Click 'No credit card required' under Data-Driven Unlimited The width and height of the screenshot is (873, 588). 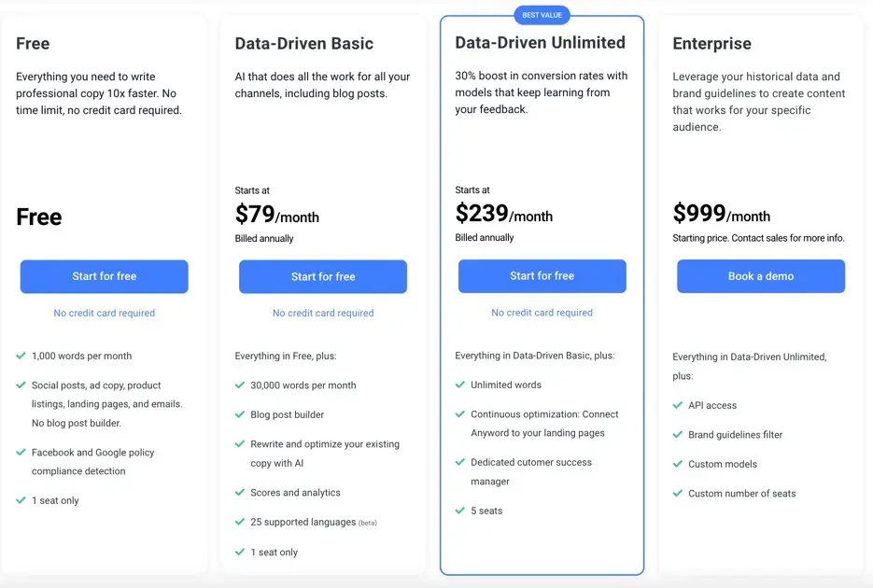click(542, 312)
